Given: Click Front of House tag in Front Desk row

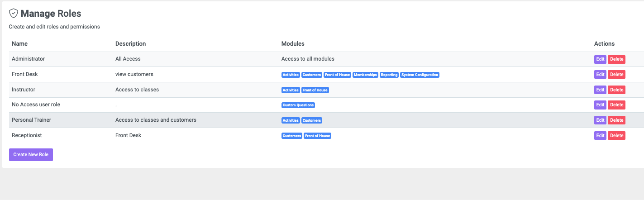Looking at the screenshot, I should pyautogui.click(x=337, y=75).
